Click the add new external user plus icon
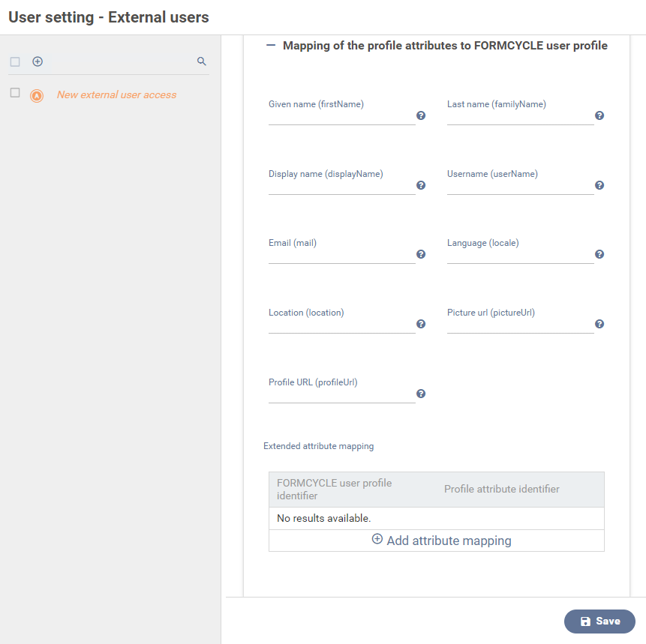Image resolution: width=646 pixels, height=644 pixels. click(x=38, y=61)
